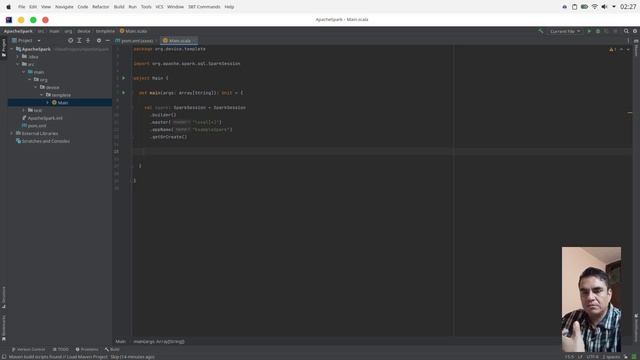640x360 pixels.
Task: Toggle Version Control tool window
Action: pyautogui.click(x=28, y=349)
